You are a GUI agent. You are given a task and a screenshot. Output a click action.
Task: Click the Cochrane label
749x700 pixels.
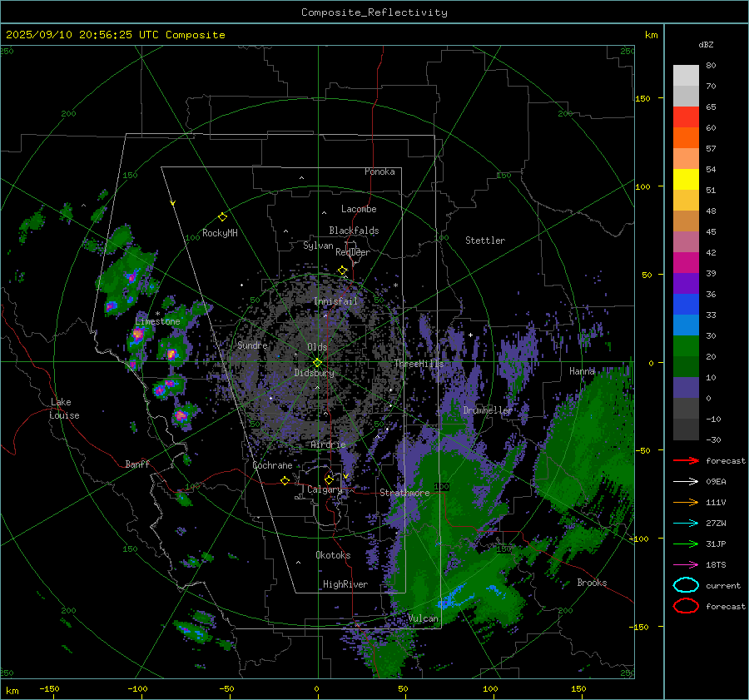[x=272, y=465]
